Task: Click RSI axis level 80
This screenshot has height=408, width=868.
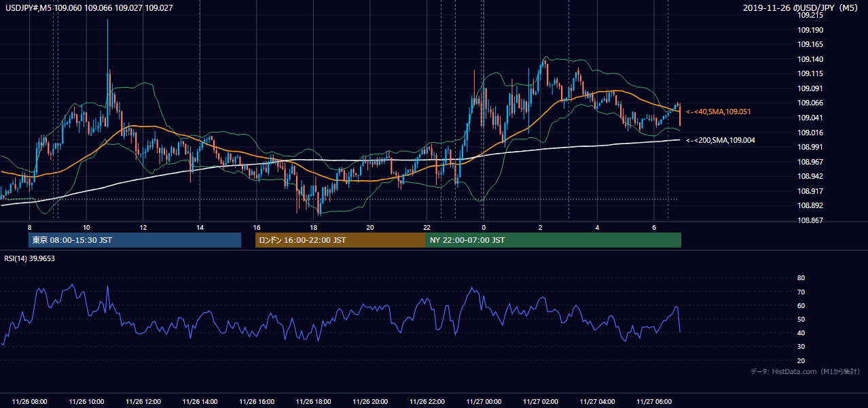Action: point(801,278)
